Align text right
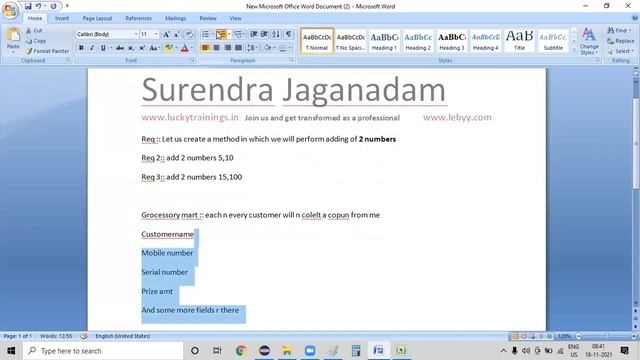Viewport: 640px width, 360px height. (227, 48)
